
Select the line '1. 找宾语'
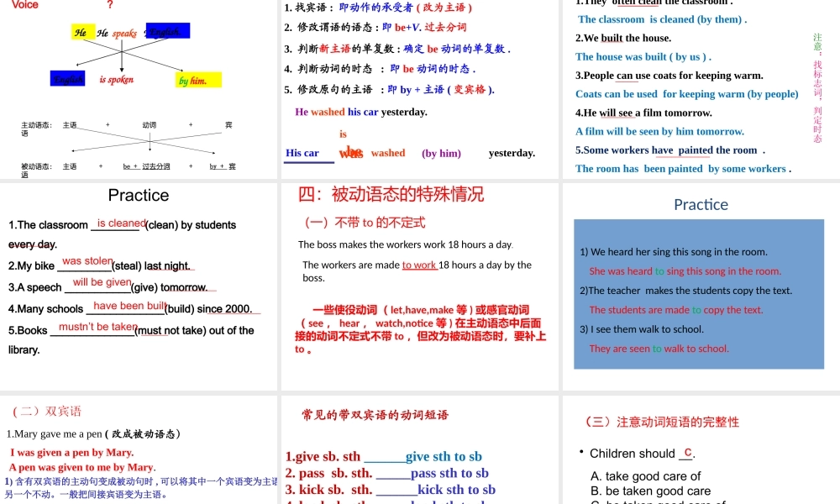pos(378,8)
